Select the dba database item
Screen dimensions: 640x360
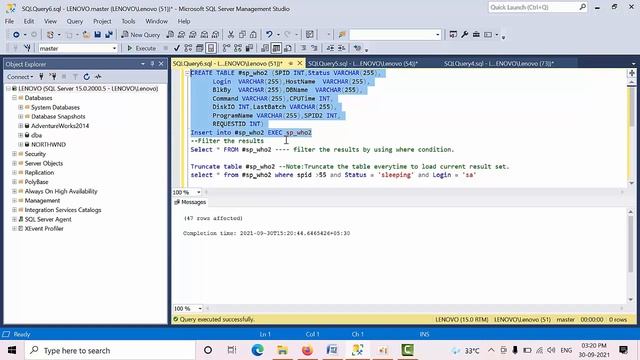click(36, 135)
